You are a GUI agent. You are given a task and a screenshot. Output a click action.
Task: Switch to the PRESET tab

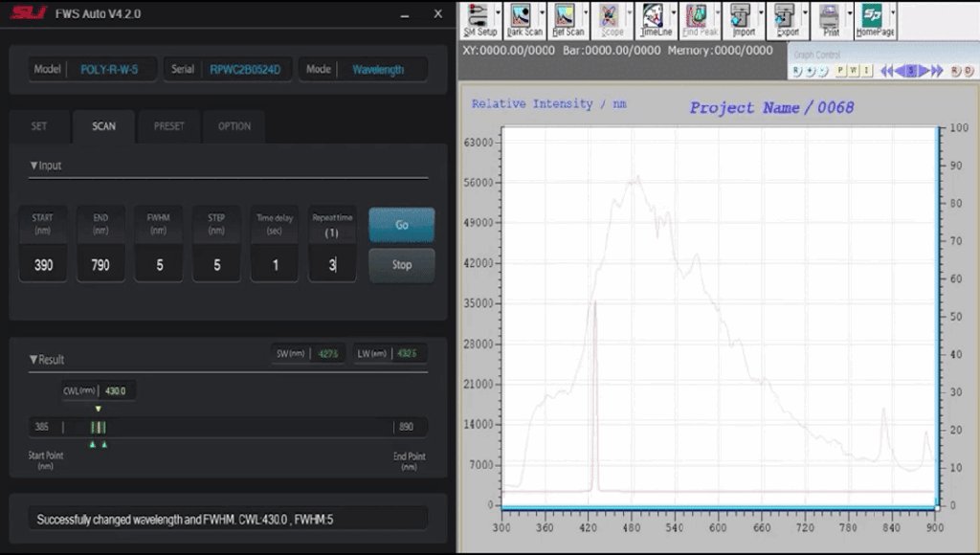(169, 126)
